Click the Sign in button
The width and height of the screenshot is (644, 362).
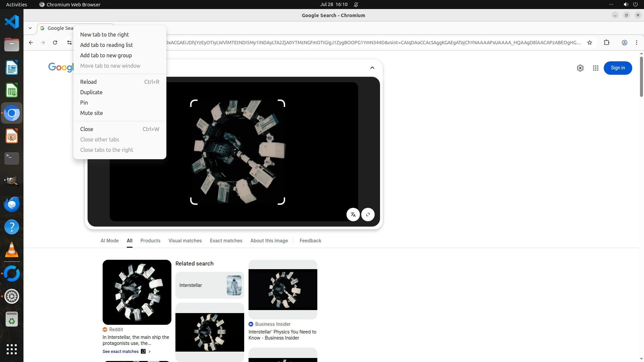click(618, 68)
